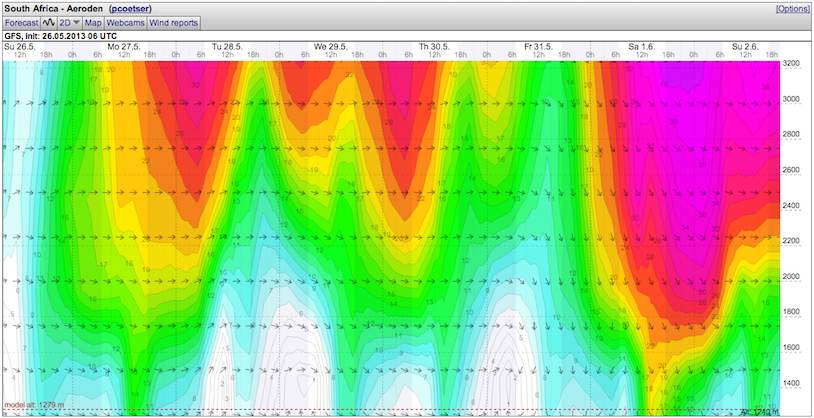814x418 pixels.
Task: Select the 'Su 26.5.' date label
Action: [x=19, y=46]
